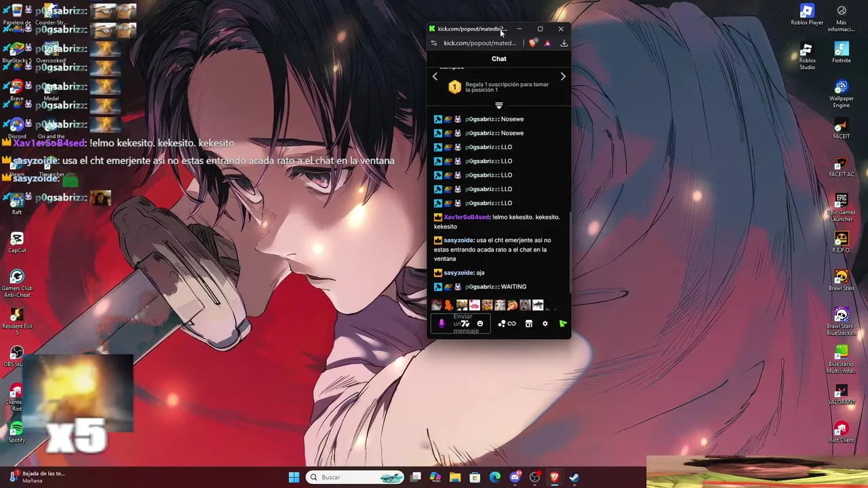
Task: Click username Xav1erSoB4sed in chat
Action: tap(467, 217)
